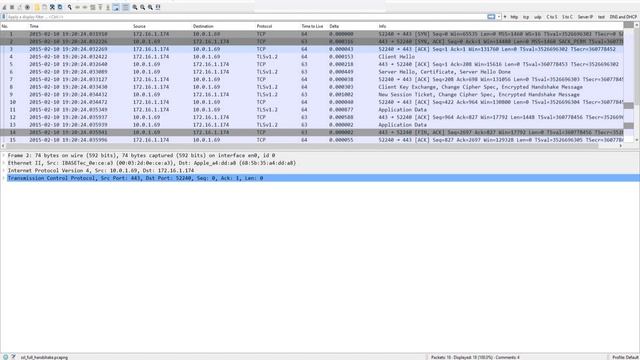
Task: Expand the Frame 2 details tree
Action: click(4, 156)
